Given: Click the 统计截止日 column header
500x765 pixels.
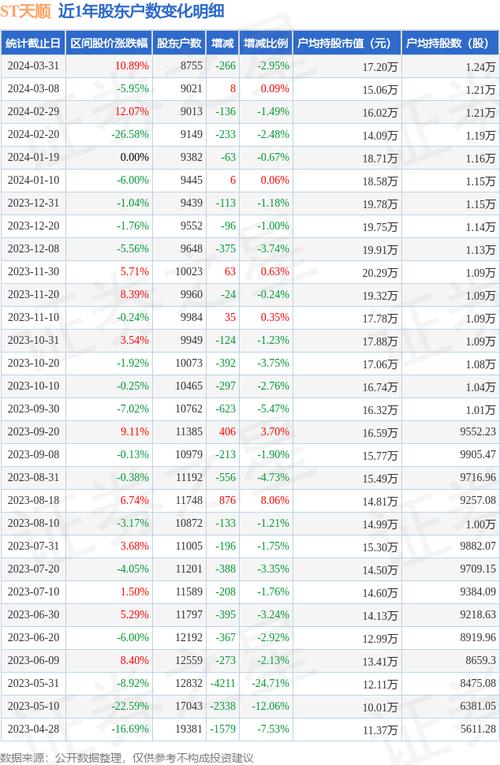Looking at the screenshot, I should point(33,43).
